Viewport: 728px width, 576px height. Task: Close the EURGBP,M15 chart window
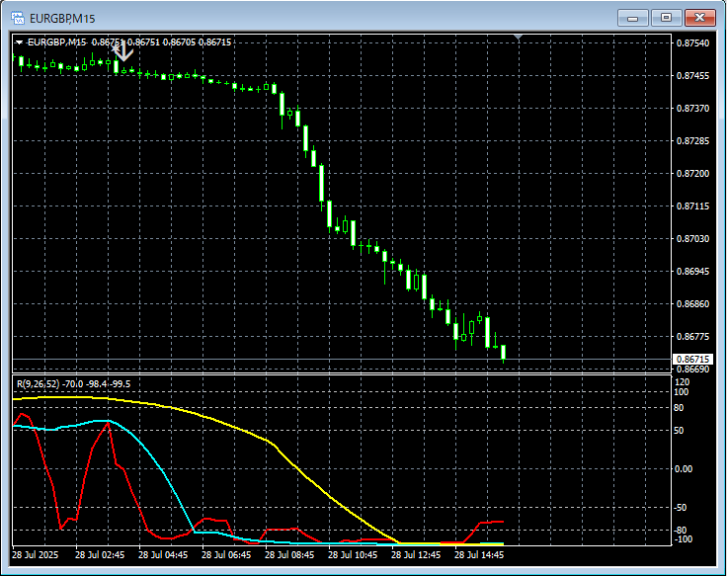[x=702, y=18]
